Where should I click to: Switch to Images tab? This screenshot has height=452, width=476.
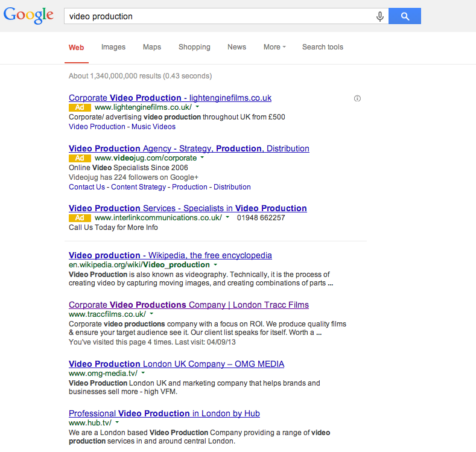point(113,47)
